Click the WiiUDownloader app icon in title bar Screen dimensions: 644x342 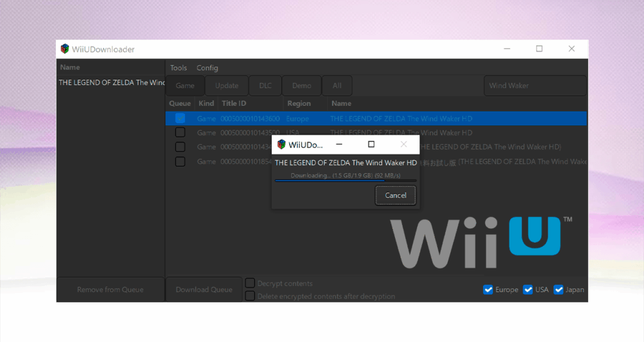65,49
